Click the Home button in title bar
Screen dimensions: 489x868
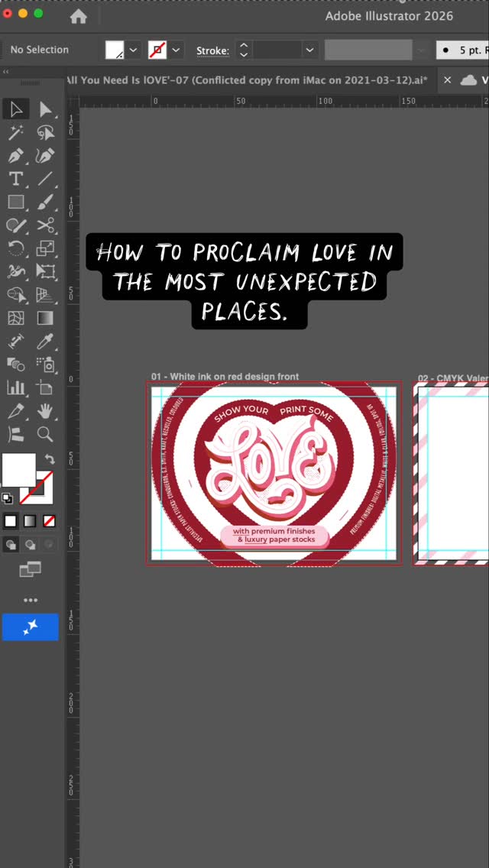coord(78,16)
